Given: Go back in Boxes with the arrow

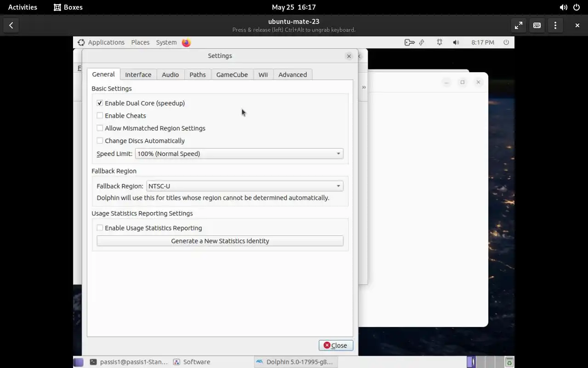Looking at the screenshot, I should 11,25.
